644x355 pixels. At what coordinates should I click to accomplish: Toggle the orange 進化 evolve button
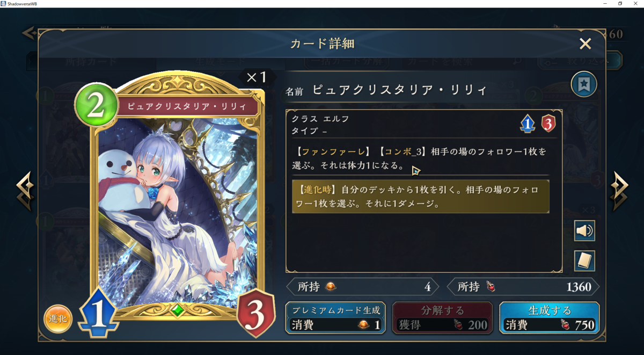57,318
